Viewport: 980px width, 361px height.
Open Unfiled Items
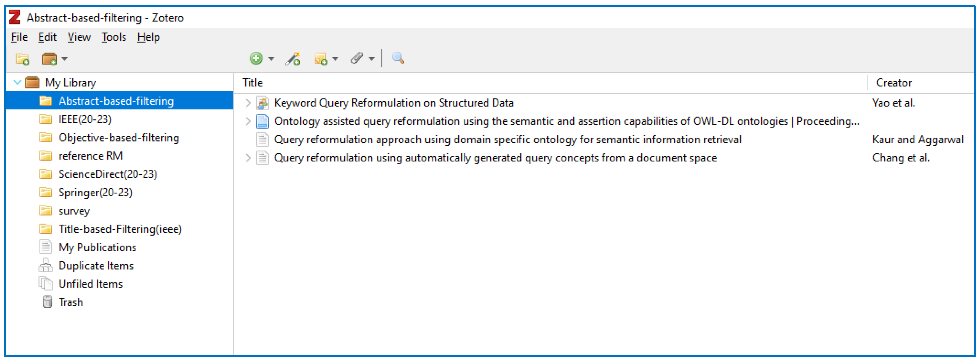coord(90,284)
